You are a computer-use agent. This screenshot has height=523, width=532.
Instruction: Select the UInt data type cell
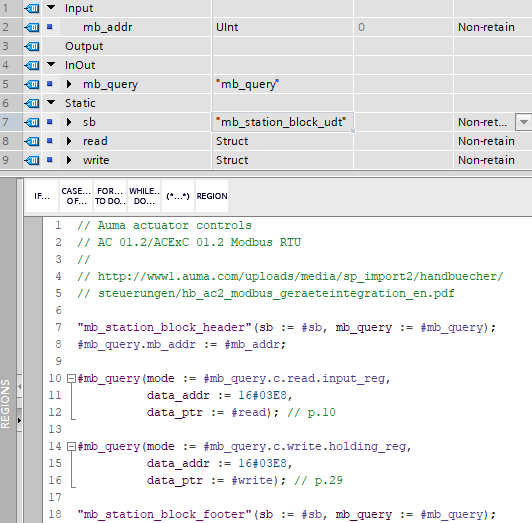(x=282, y=27)
